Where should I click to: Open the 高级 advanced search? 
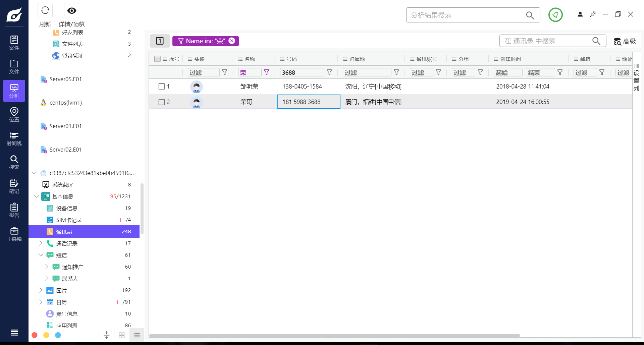tap(625, 41)
